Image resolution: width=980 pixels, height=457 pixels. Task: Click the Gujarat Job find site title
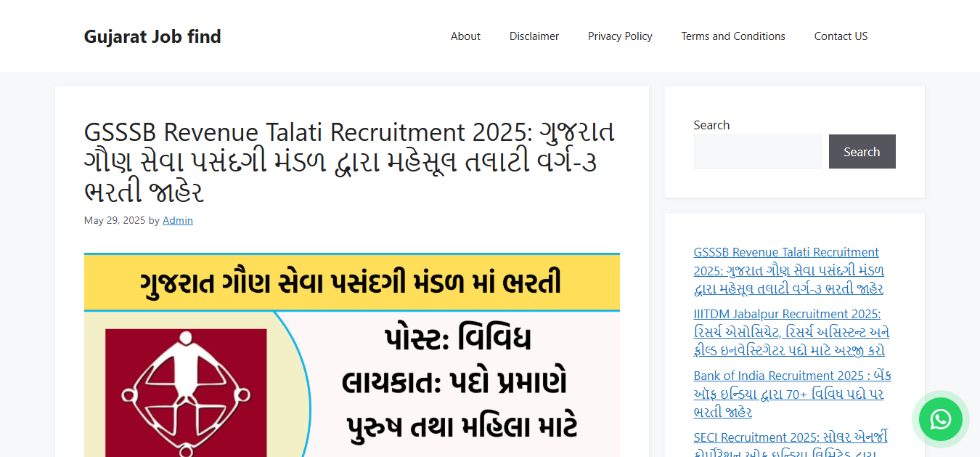[152, 36]
